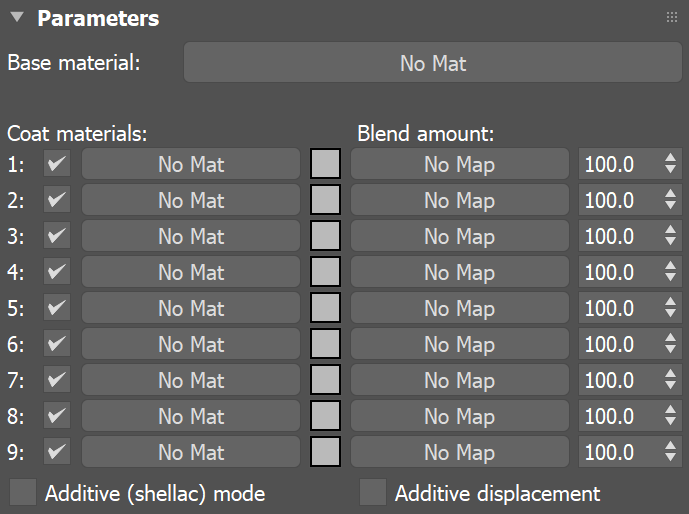Adjust blend amount spinner arrows for coat 5
The image size is (689, 514).
point(671,308)
